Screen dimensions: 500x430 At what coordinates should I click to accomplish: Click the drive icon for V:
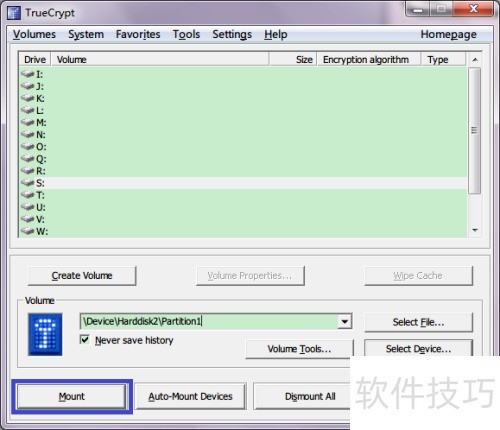[28, 219]
